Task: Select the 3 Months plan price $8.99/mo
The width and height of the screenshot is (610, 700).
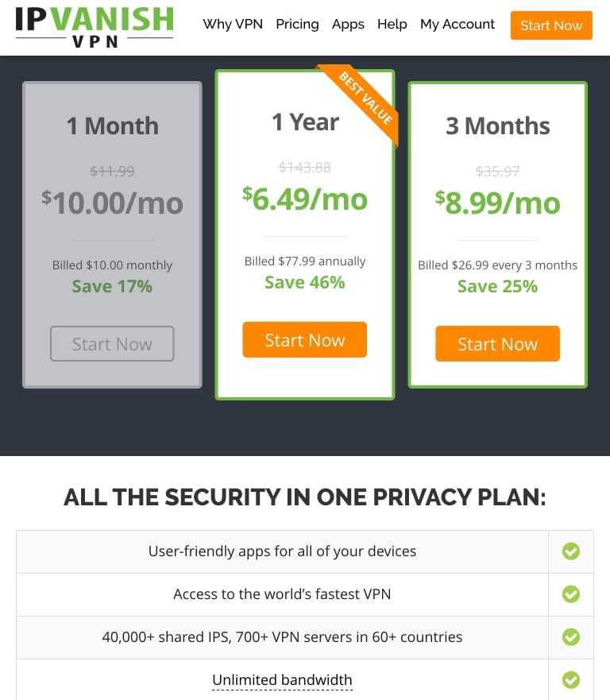Action: coord(497,203)
